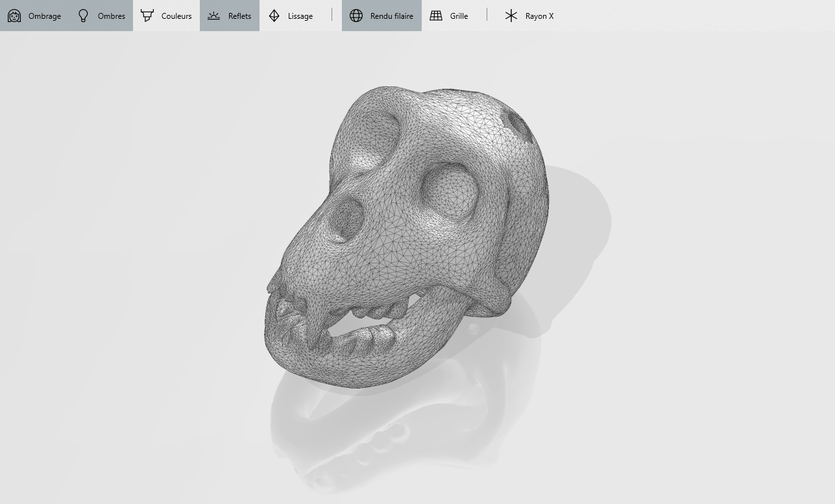Viewport: 835px width, 504px height.
Task: Click the Lissage diamond icon
Action: 274,16
